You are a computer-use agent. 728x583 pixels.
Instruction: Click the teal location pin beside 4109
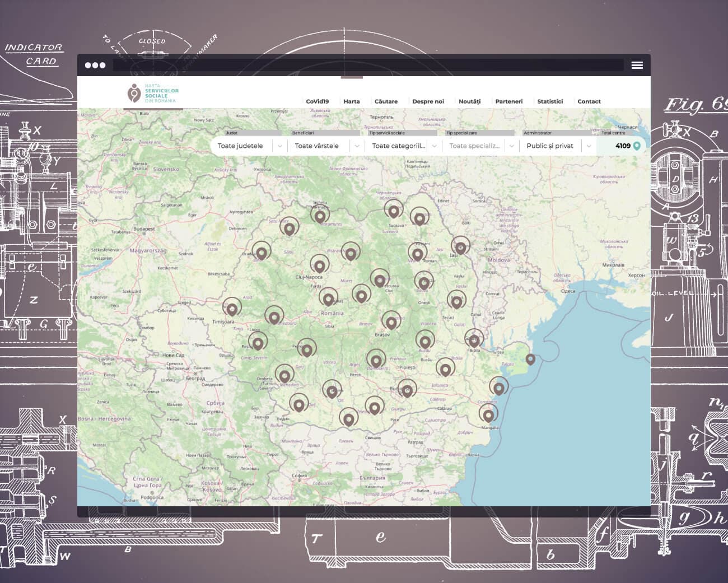(637, 144)
